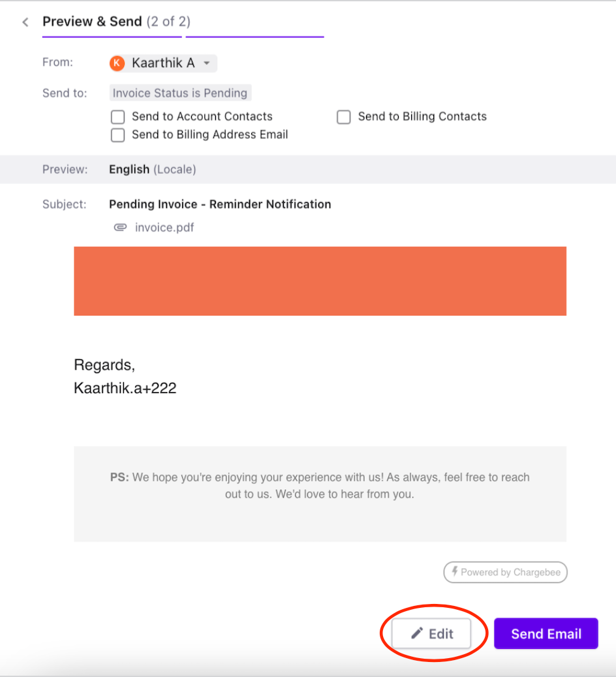Open the Kaarthik A sender dropdown
The width and height of the screenshot is (616, 677).
[206, 63]
